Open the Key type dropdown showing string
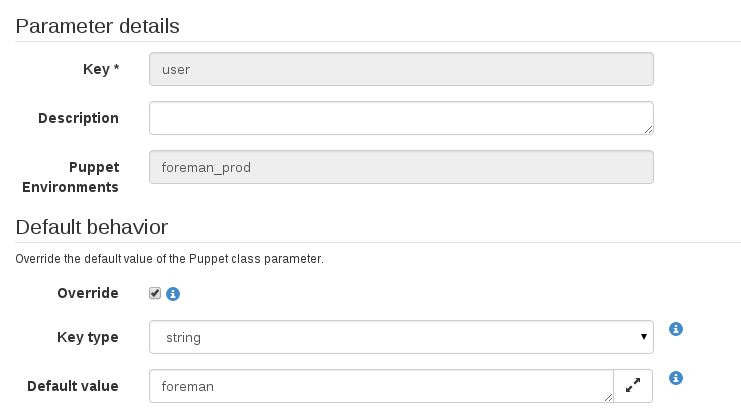Image resolution: width=741 pixels, height=417 pixels. click(401, 337)
